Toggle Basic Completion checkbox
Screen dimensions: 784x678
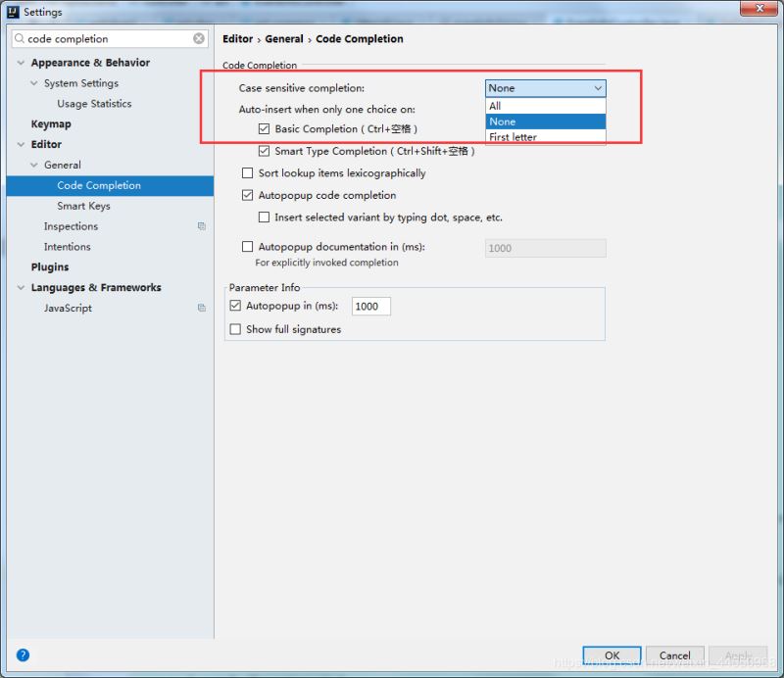point(264,129)
